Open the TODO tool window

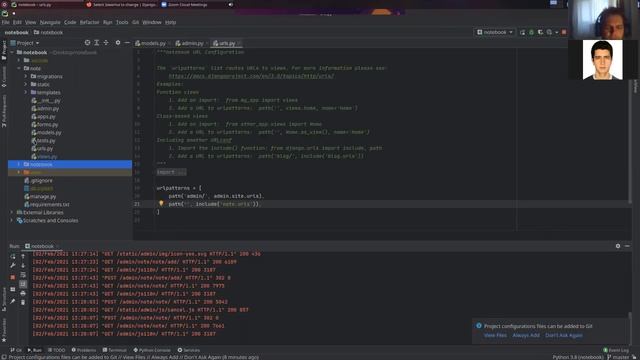(x=56, y=350)
